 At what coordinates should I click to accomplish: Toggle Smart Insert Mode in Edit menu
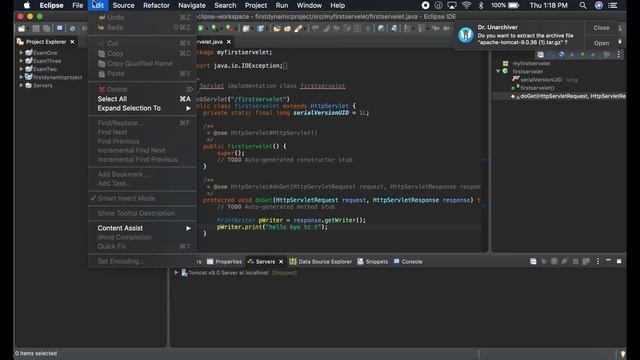pyautogui.click(x=126, y=198)
